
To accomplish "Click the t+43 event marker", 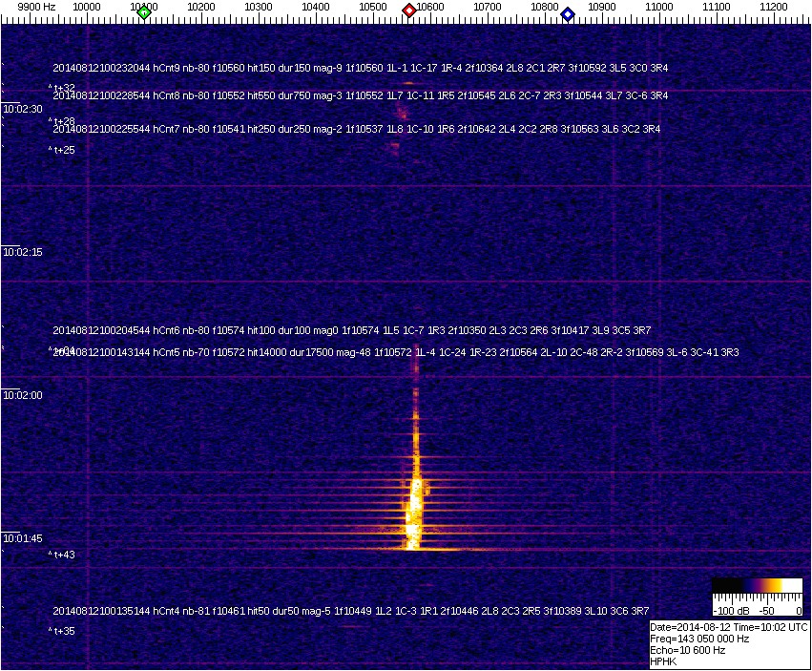I will [x=62, y=555].
